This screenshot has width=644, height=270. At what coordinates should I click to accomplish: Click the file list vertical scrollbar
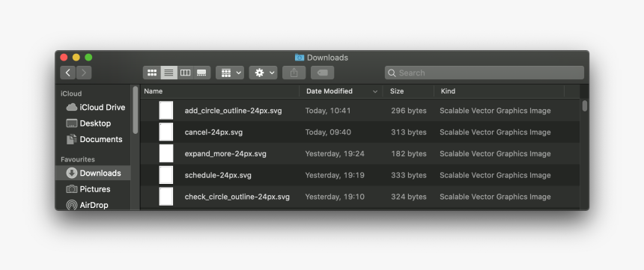(x=584, y=106)
